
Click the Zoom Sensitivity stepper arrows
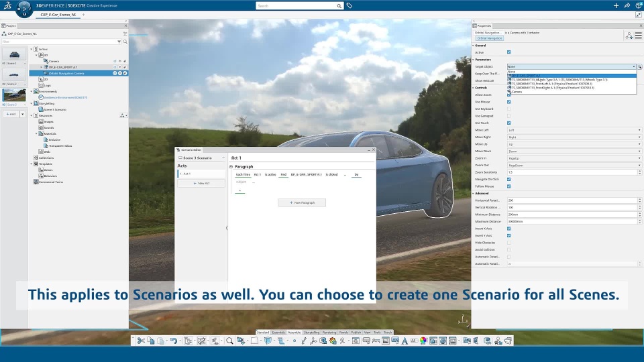coord(639,172)
